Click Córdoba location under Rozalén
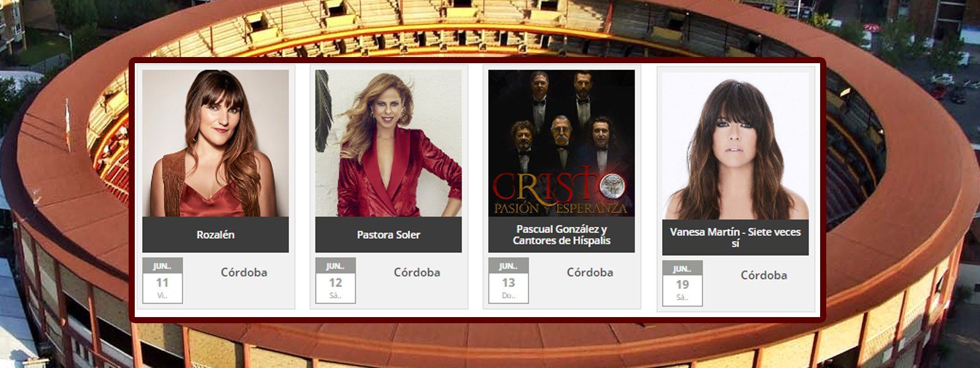The width and height of the screenshot is (980, 368). (x=244, y=272)
